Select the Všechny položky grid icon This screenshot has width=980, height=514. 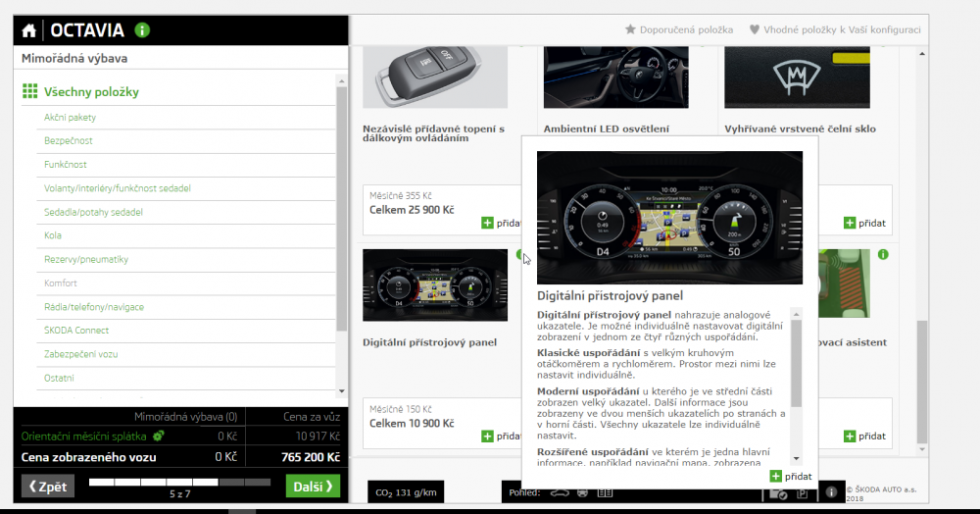coord(29,91)
